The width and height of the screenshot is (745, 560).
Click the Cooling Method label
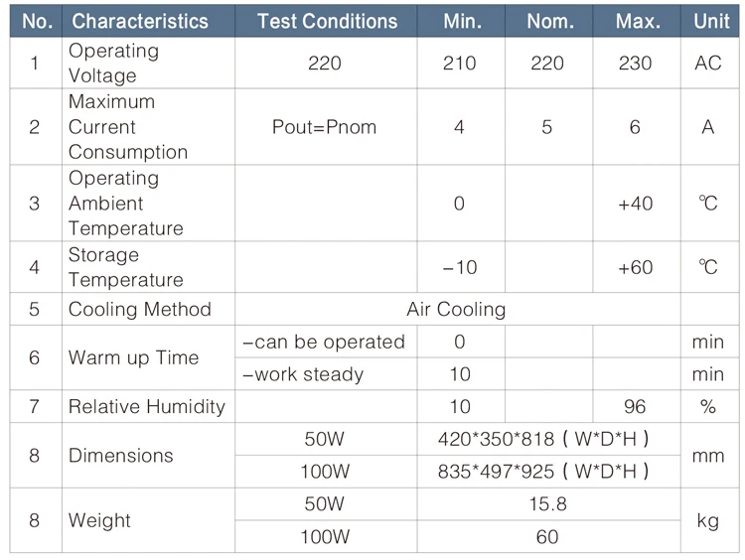point(139,309)
